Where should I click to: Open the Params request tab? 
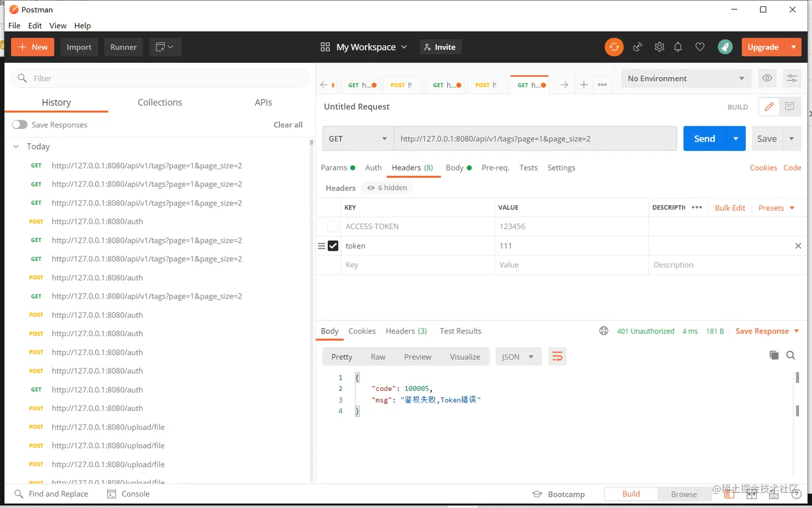pos(338,168)
